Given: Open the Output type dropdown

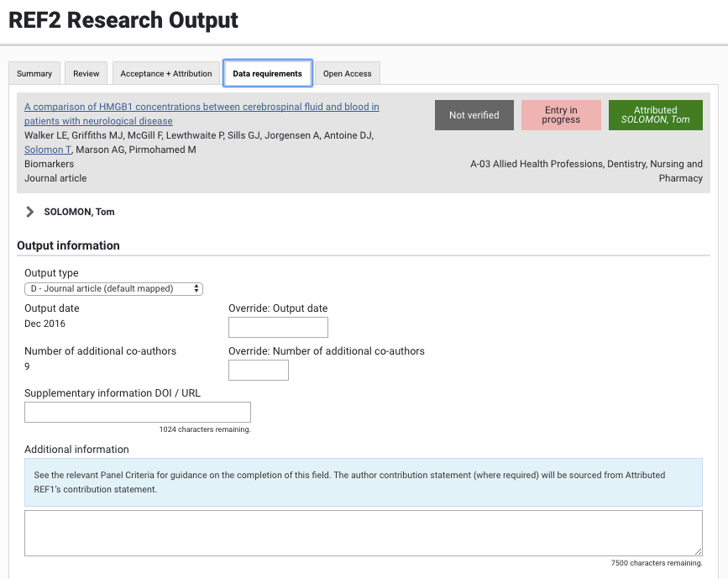Looking at the screenshot, I should [x=113, y=288].
